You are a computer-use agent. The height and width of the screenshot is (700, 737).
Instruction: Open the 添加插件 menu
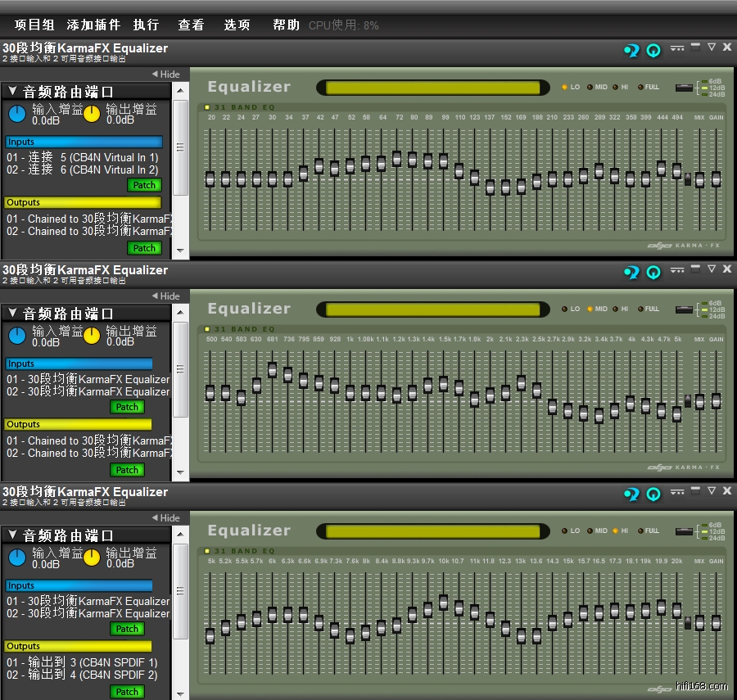(93, 25)
